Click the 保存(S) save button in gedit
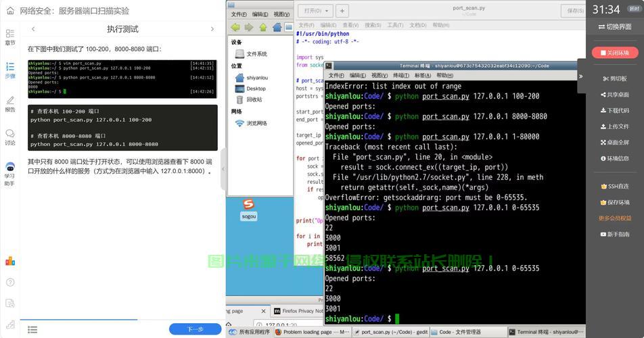Viewport: 644px width, 338px height. pos(573,11)
